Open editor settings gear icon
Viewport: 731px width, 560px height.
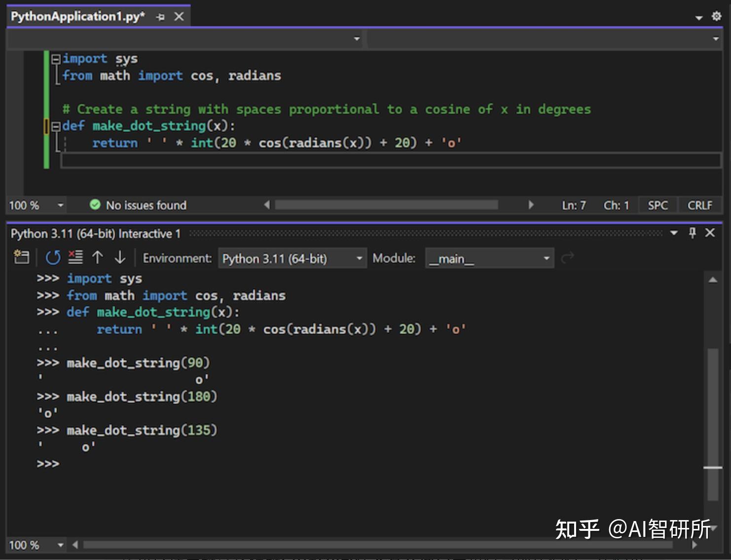716,17
